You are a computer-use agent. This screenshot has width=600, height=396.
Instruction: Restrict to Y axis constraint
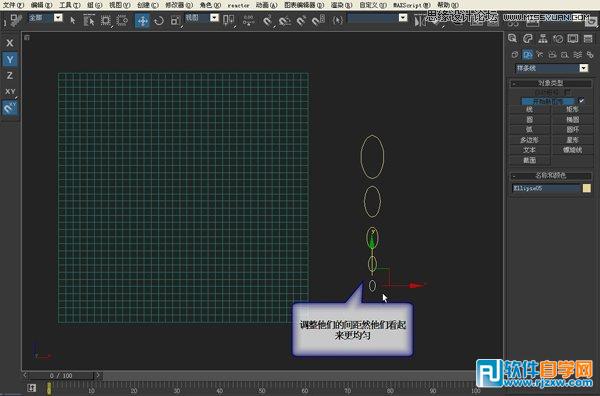click(x=10, y=59)
